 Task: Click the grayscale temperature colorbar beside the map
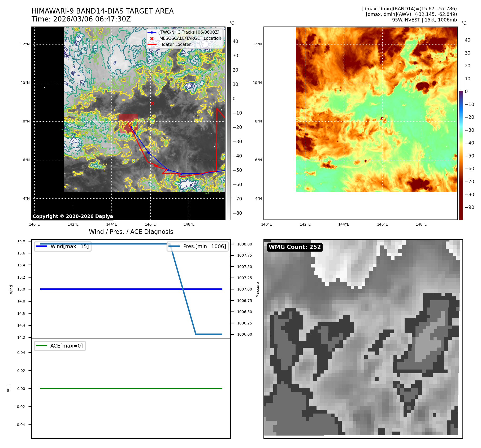(x=229, y=123)
